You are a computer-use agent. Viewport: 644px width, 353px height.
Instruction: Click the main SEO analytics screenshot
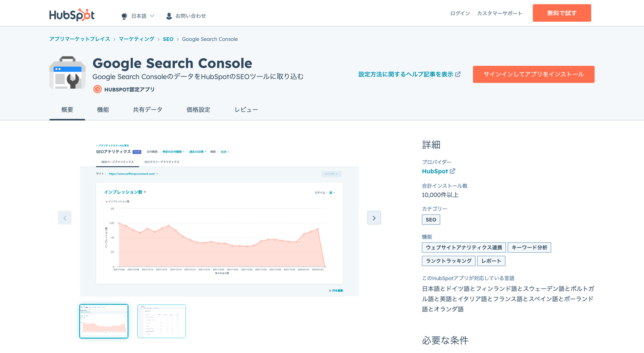pos(219,218)
